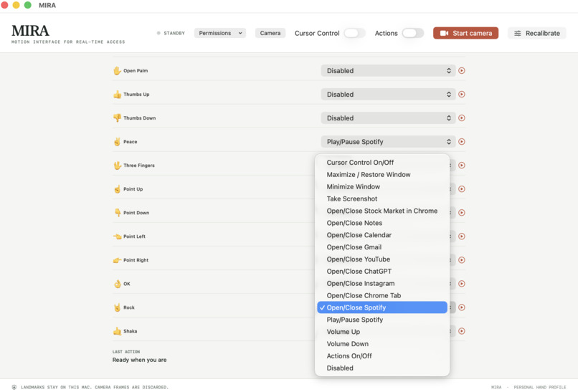Click the green macOS window button
The width and height of the screenshot is (578, 392).
coord(28,5)
